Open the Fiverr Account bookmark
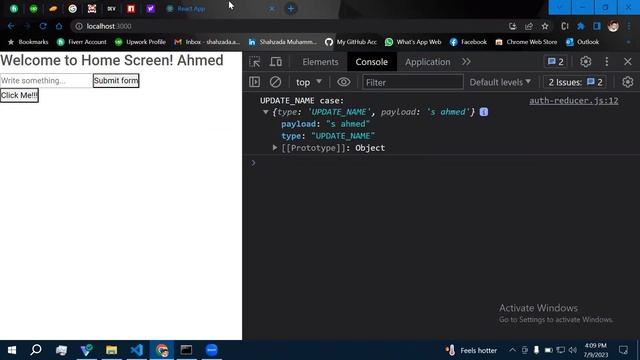 (x=82, y=42)
